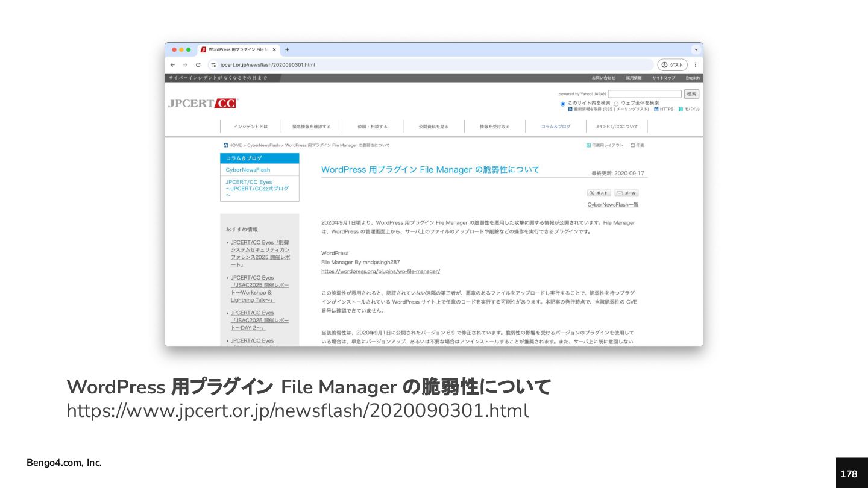Click the 最終更新: 2020-09-17 date text
868x488 pixels.
pos(618,173)
